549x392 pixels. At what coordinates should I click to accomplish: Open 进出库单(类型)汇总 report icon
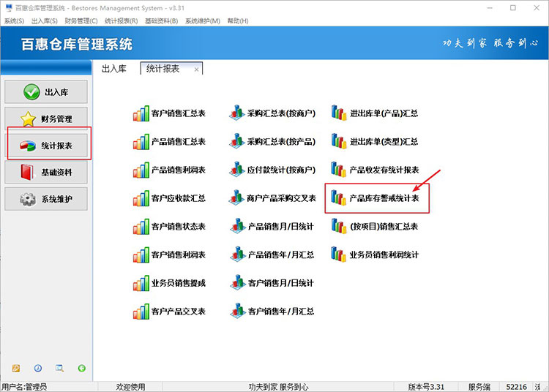[x=339, y=141]
